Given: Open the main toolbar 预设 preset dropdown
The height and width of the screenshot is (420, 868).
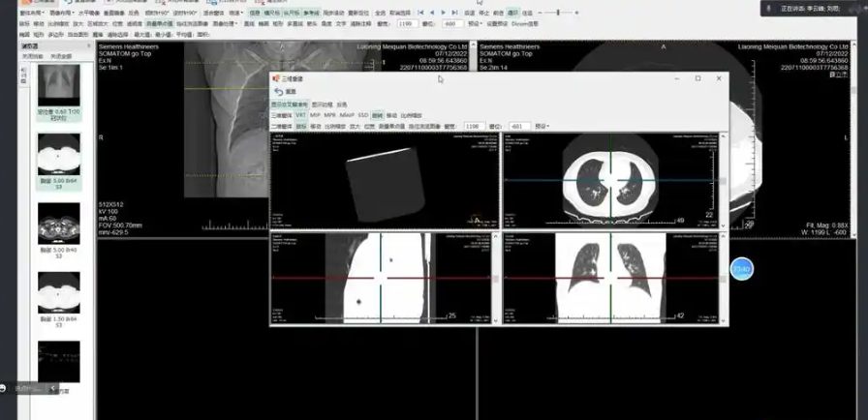Looking at the screenshot, I should pyautogui.click(x=475, y=24).
